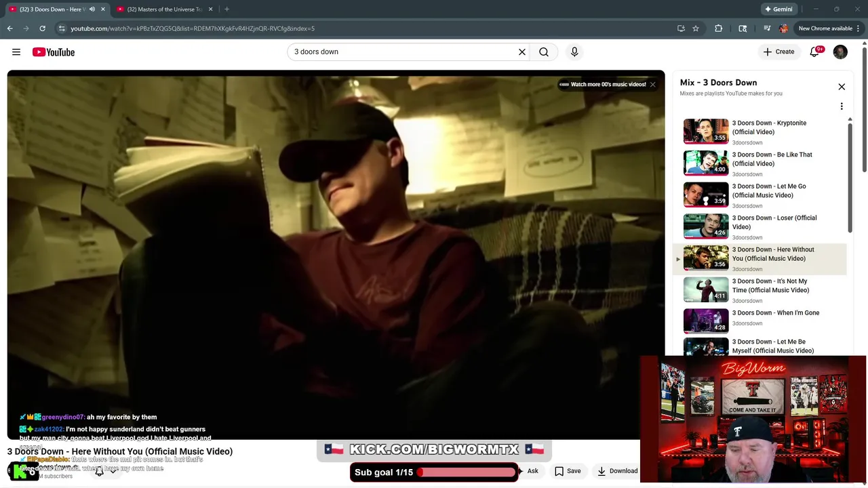Close the Mix - 3 Doors Down panel
Screen dimensions: 868x488
(x=842, y=87)
